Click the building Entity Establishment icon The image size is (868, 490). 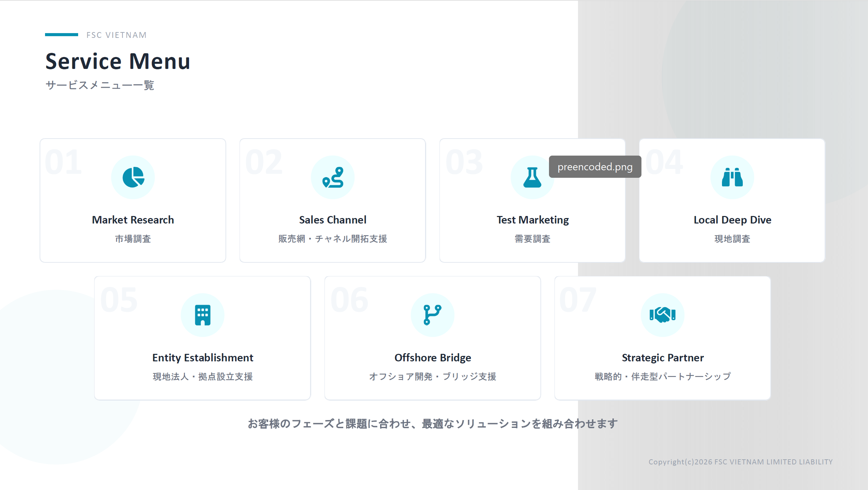pyautogui.click(x=203, y=315)
